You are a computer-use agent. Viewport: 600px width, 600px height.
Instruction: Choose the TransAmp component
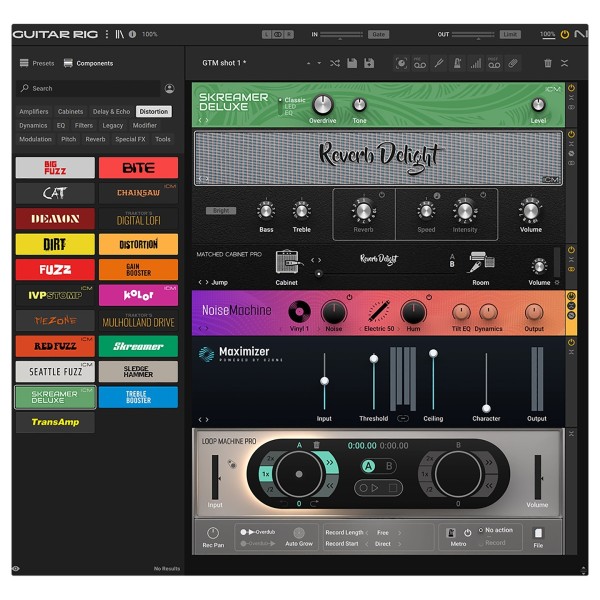(x=55, y=422)
